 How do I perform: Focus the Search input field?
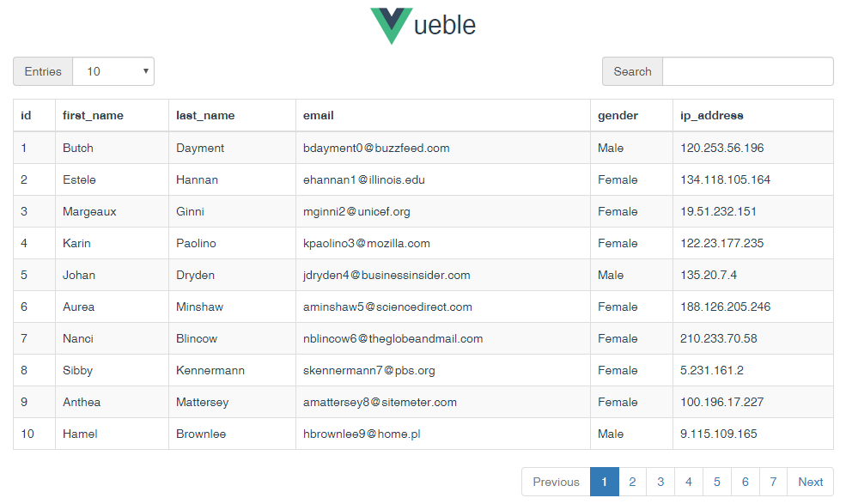pyautogui.click(x=748, y=71)
